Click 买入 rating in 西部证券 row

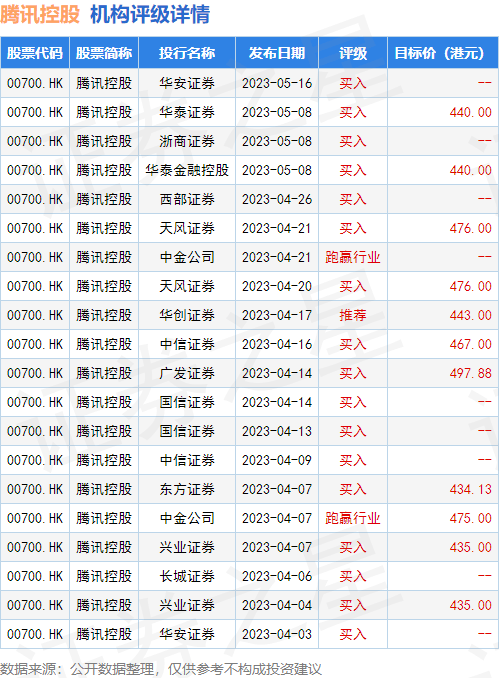[x=353, y=199]
